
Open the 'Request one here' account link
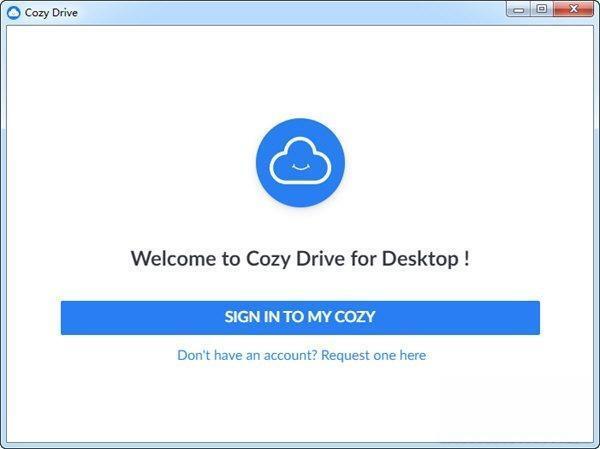pos(373,355)
